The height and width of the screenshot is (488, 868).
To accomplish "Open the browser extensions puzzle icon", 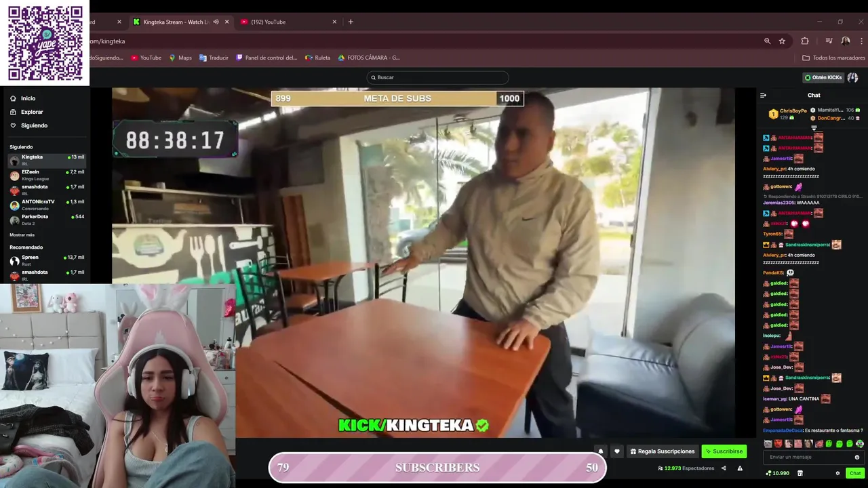I will pos(805,41).
